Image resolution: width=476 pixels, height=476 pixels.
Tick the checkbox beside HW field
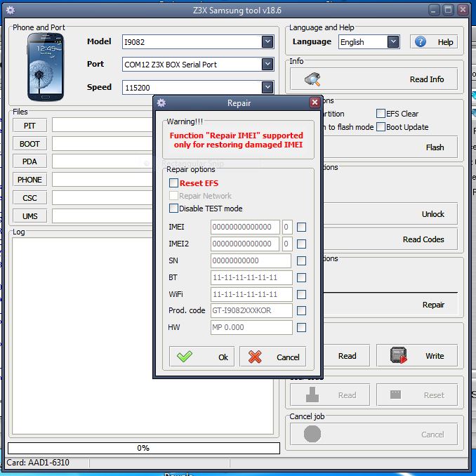pyautogui.click(x=301, y=327)
